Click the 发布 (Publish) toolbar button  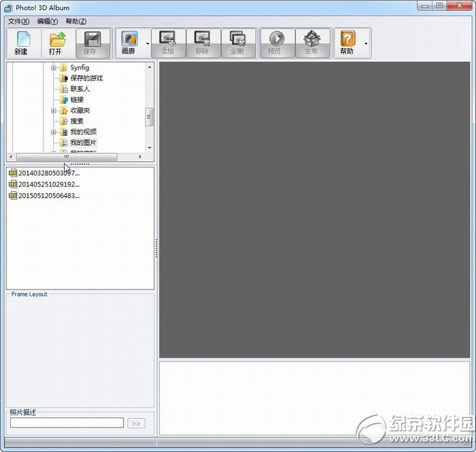tap(312, 44)
